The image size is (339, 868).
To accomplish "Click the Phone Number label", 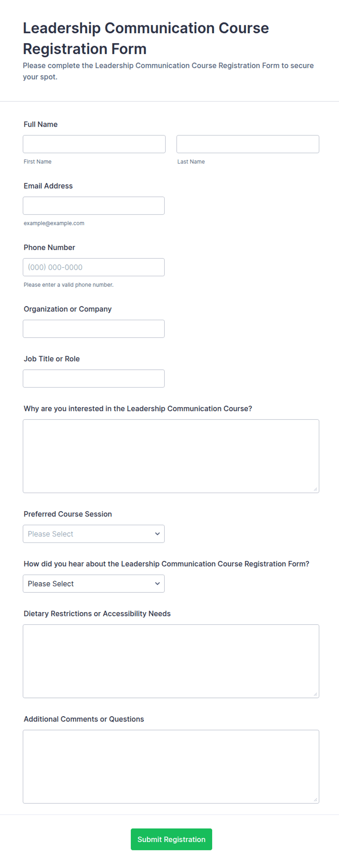I will pos(49,247).
